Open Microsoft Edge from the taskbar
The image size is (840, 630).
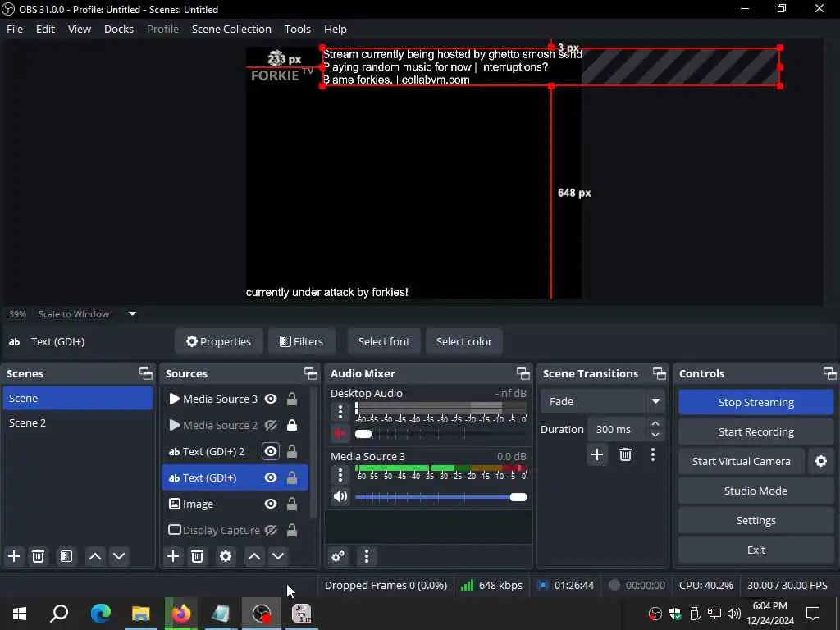pyautogui.click(x=101, y=614)
